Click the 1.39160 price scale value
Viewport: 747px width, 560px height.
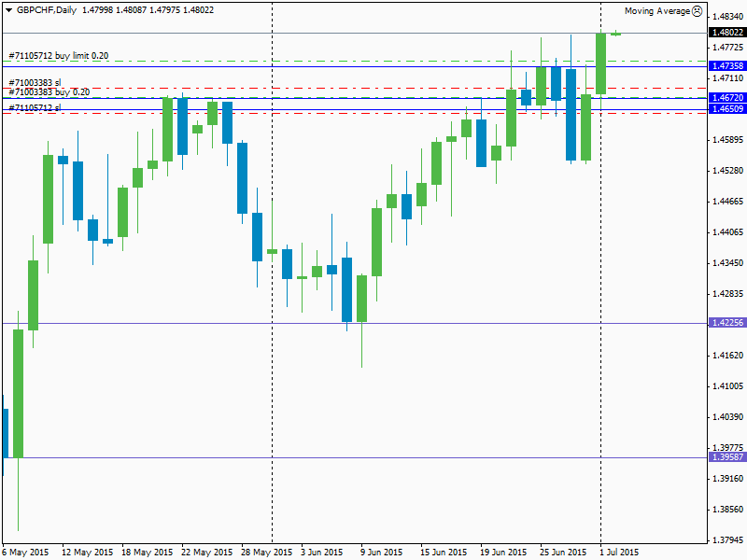727,479
